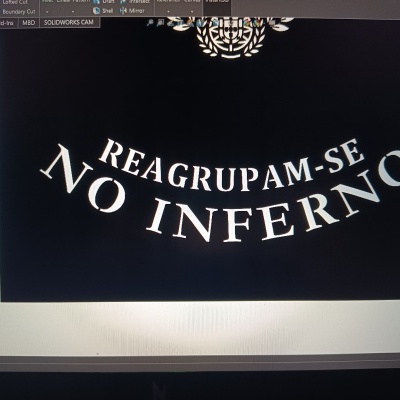Activate the Mirror feature icon
This screenshot has width=400, height=400.
tap(123, 11)
